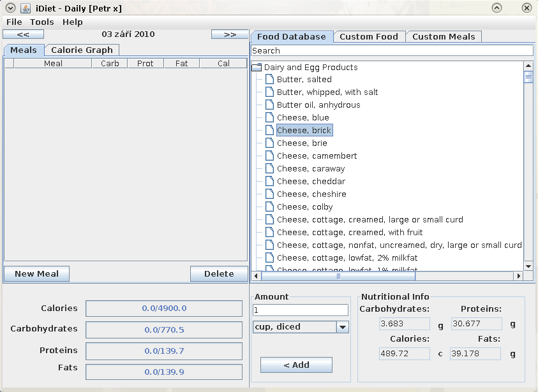Switch to the Custom Food tab
Viewport: 538px width, 392px height.
(x=369, y=37)
